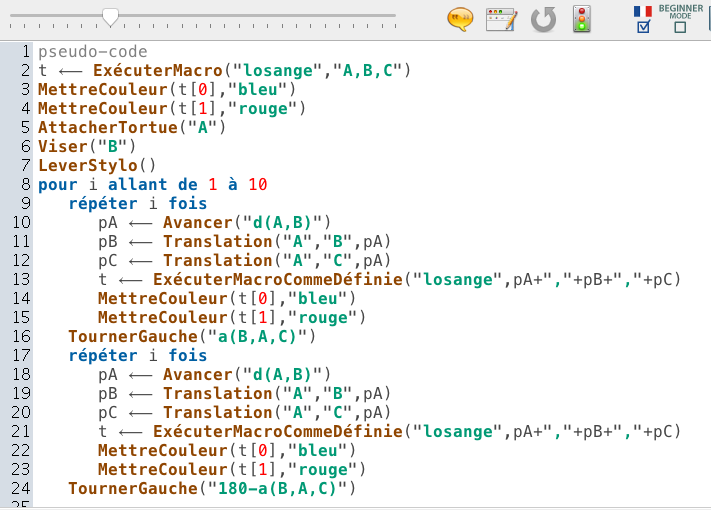Click MettreCouleur(t[1],"rouge") on line 4
This screenshot has width=711, height=510.
tap(172, 108)
